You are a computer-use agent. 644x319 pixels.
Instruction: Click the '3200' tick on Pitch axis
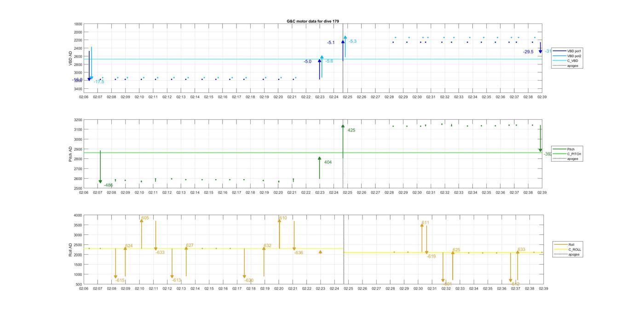(78, 120)
